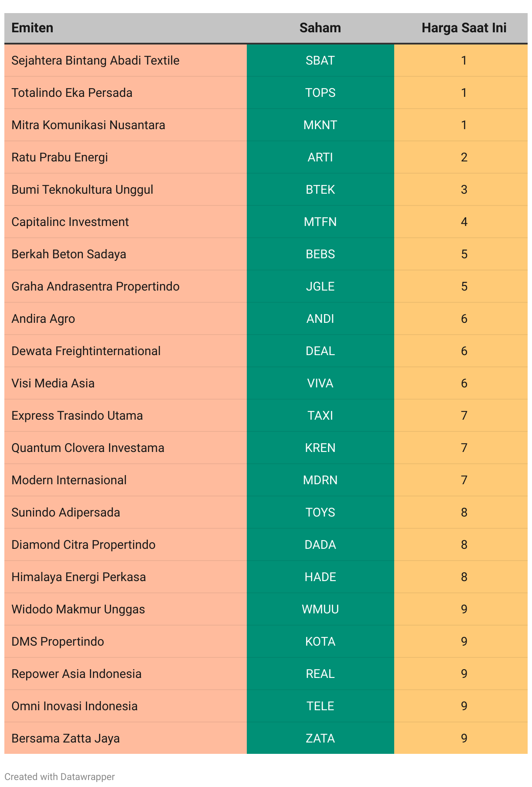
Task: Open the Created with Datawrapper link
Action: [x=59, y=777]
